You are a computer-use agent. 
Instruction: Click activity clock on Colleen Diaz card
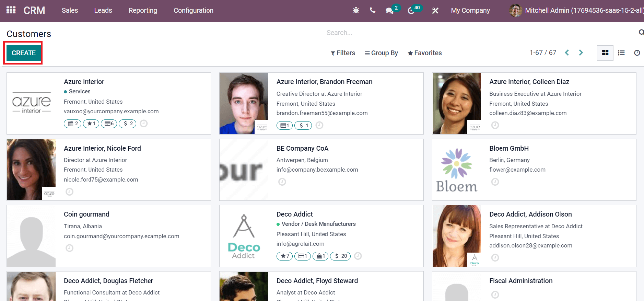(x=495, y=125)
